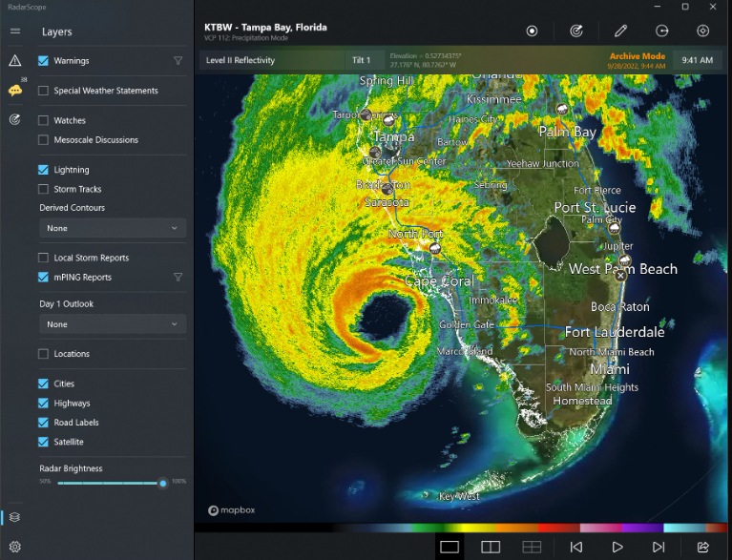
Task: Switch to quad pane view
Action: tap(532, 547)
